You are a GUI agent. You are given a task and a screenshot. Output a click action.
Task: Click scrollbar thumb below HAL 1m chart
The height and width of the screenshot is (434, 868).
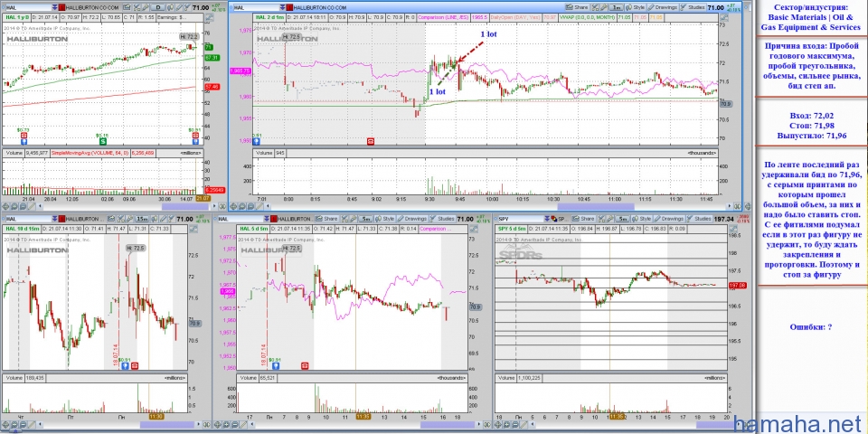point(596,206)
